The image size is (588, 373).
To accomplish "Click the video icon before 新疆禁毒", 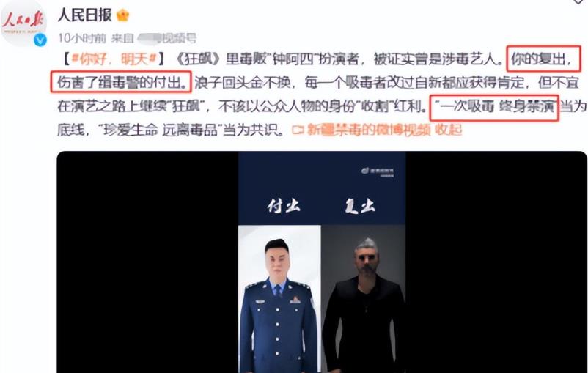I will (298, 130).
